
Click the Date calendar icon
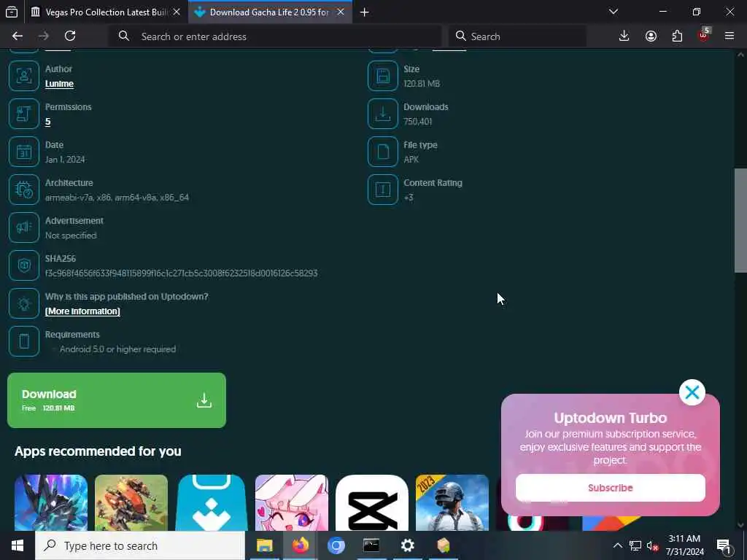(24, 152)
